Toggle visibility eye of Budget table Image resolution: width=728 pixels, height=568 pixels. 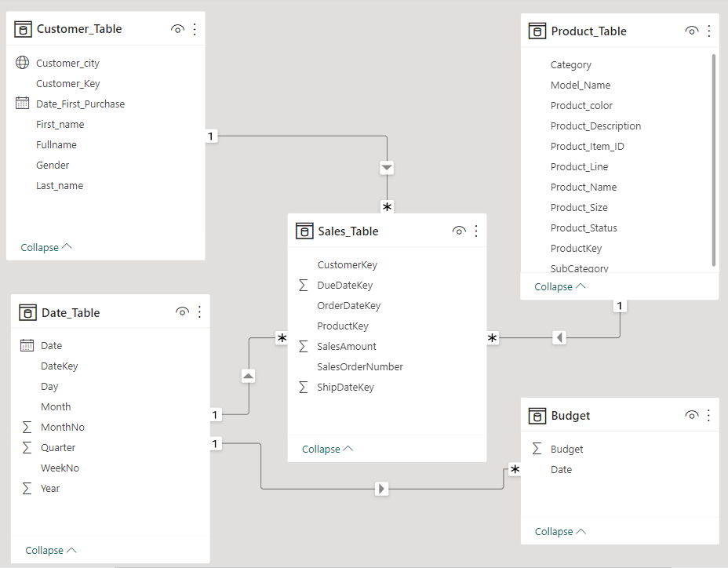point(692,415)
